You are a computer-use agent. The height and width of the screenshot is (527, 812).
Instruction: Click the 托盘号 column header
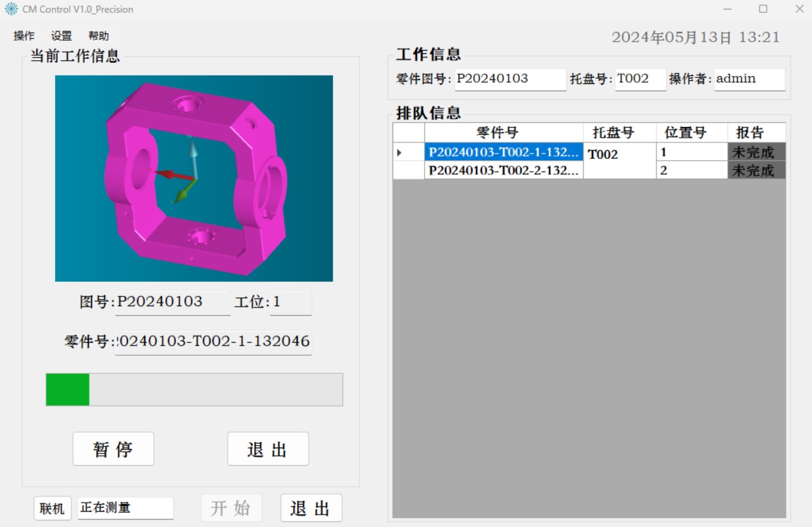pos(620,133)
